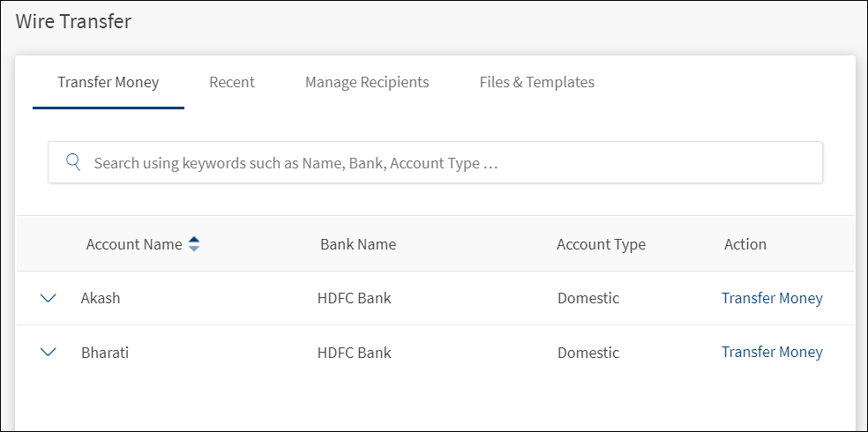Go to the Files & Templates tab

point(536,82)
